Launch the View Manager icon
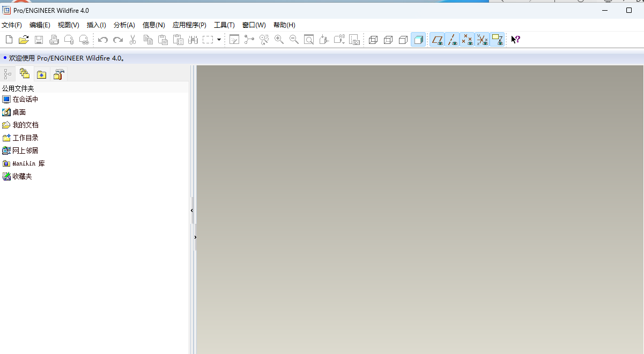Viewport: 644px width, 354px height. tap(354, 40)
